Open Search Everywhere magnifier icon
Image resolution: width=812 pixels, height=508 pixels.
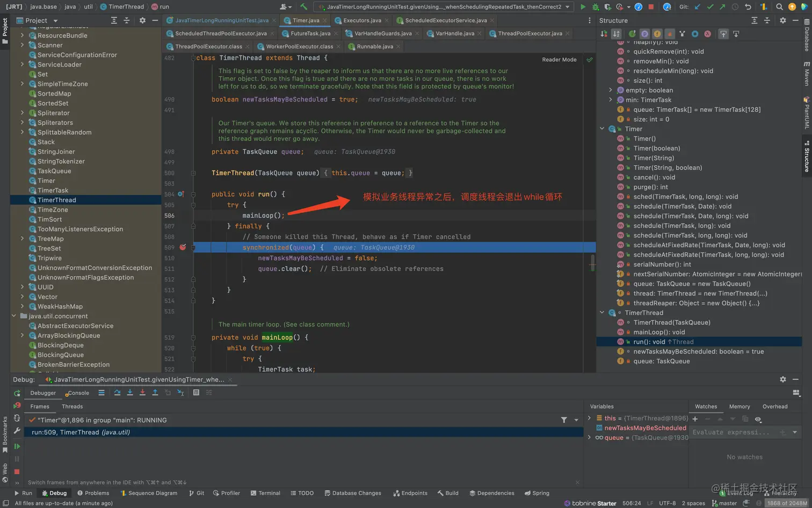pos(779,7)
